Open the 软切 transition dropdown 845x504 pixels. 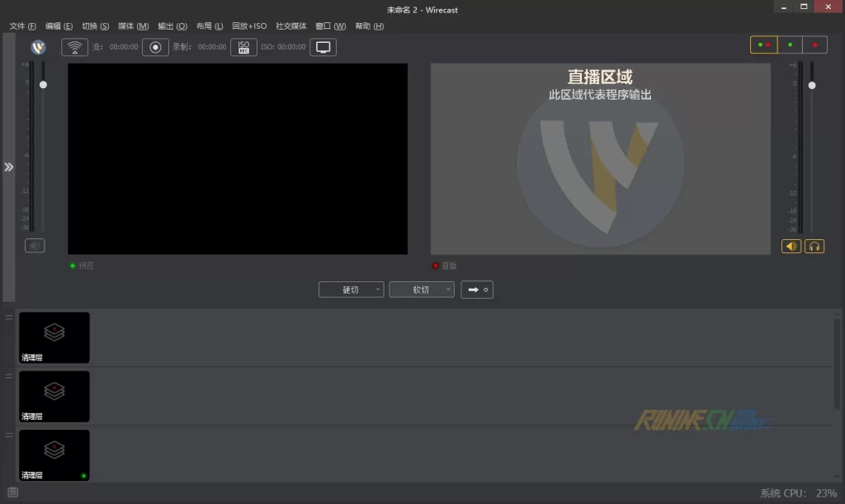[422, 290]
